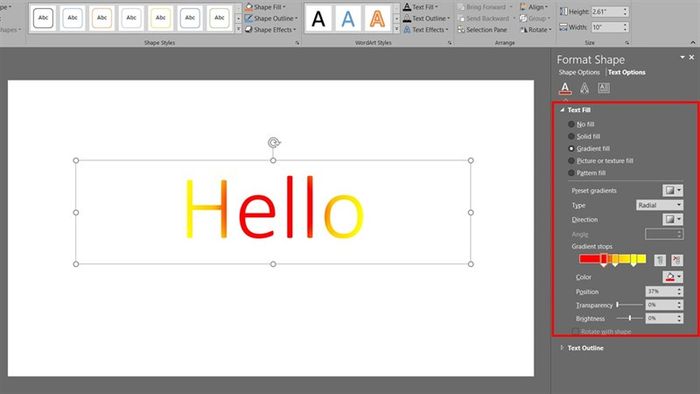Open the Text Effects icon tab
700x394 pixels.
584,88
